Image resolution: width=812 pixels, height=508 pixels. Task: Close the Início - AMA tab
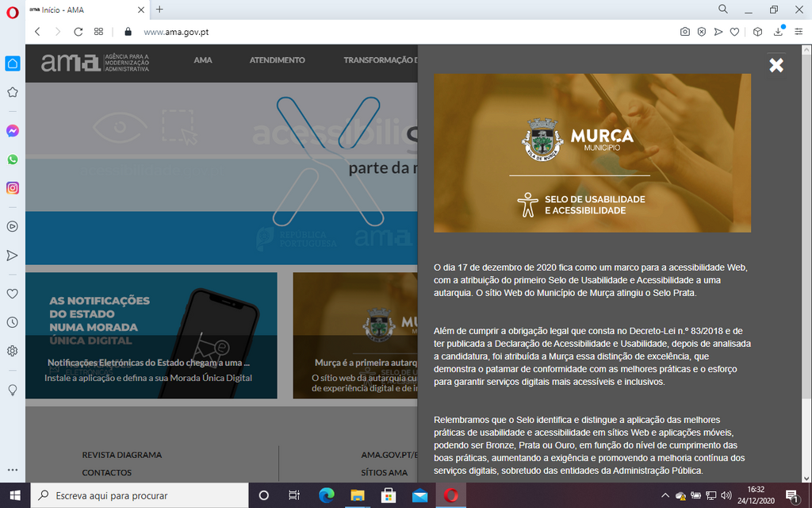click(141, 10)
